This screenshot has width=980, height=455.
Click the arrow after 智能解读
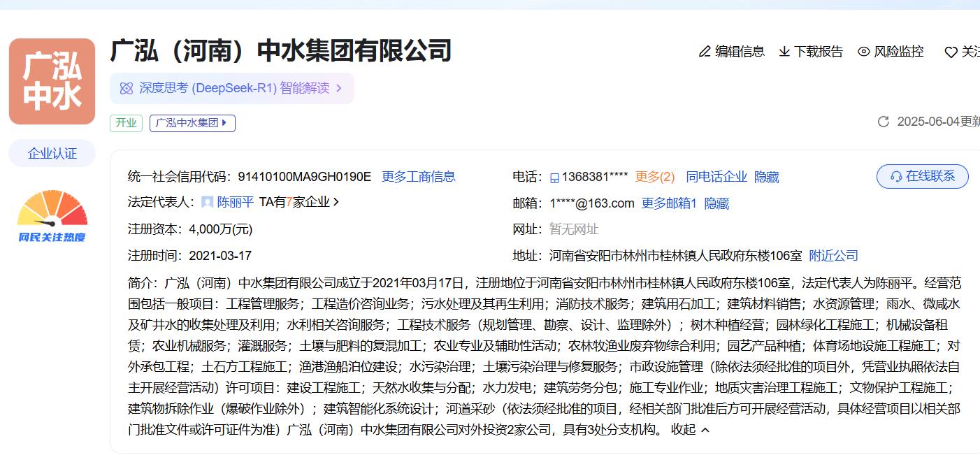point(339,88)
